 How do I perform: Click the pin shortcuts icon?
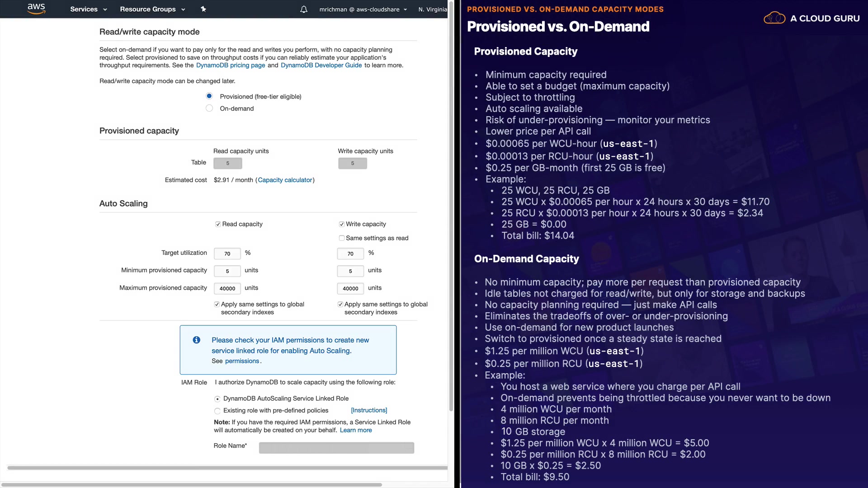coord(203,9)
